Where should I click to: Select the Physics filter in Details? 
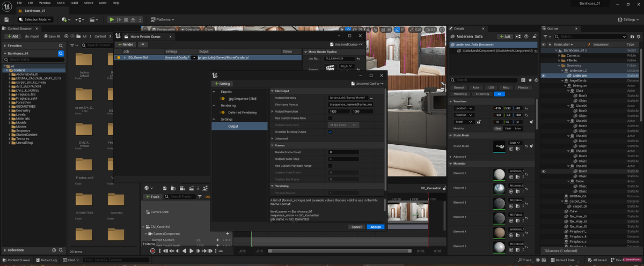click(x=523, y=87)
